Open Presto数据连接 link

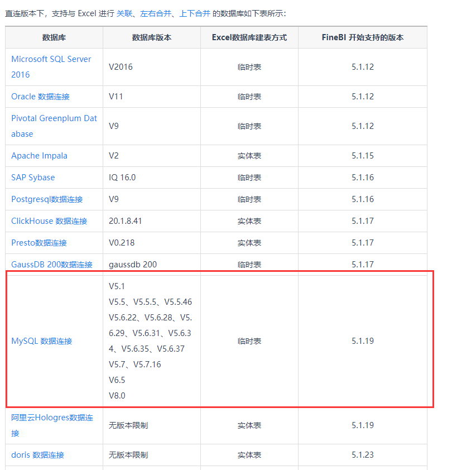(x=39, y=243)
